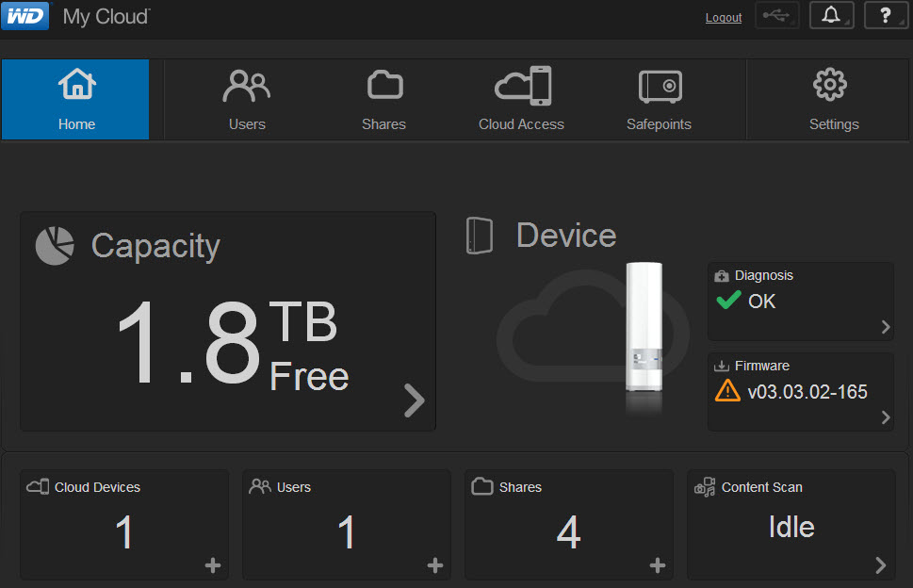
Task: Open the Shares tab in navigation
Action: (x=383, y=99)
